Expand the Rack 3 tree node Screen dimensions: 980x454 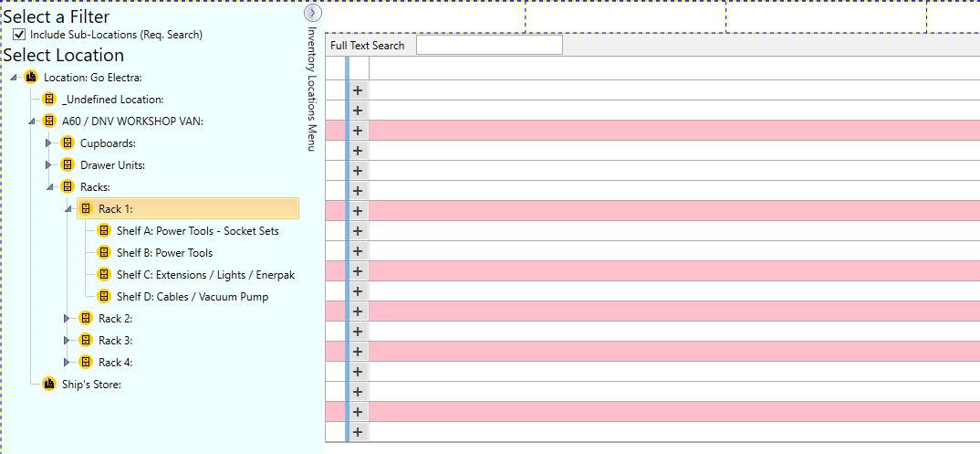pos(68,340)
